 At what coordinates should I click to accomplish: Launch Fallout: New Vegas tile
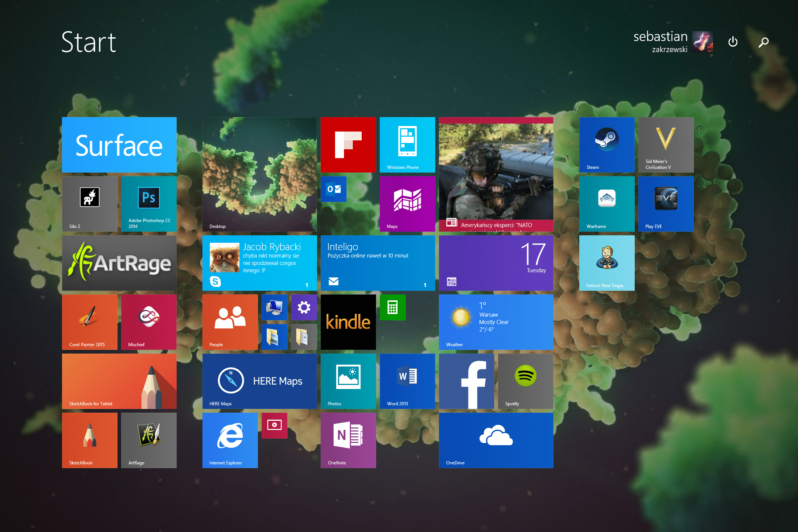(607, 263)
